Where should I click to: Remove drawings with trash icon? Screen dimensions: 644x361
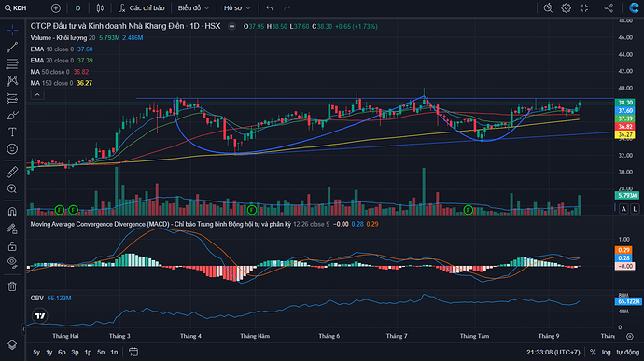[x=12, y=286]
